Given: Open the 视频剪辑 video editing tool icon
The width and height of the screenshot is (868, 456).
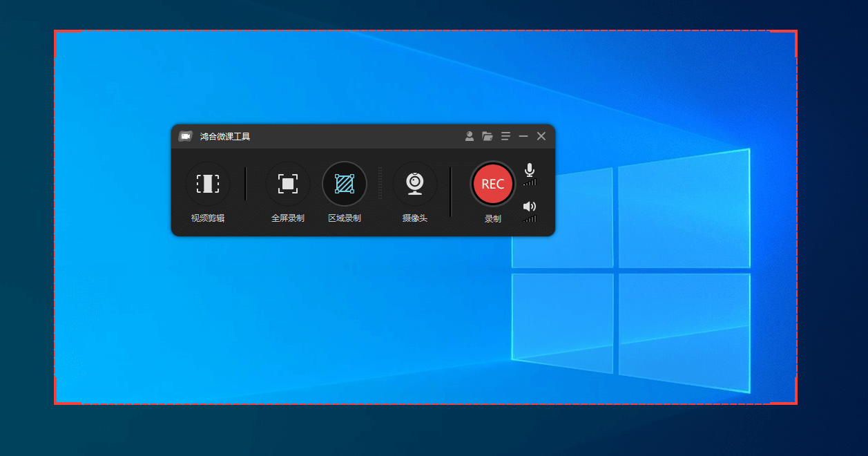Looking at the screenshot, I should pyautogui.click(x=208, y=184).
